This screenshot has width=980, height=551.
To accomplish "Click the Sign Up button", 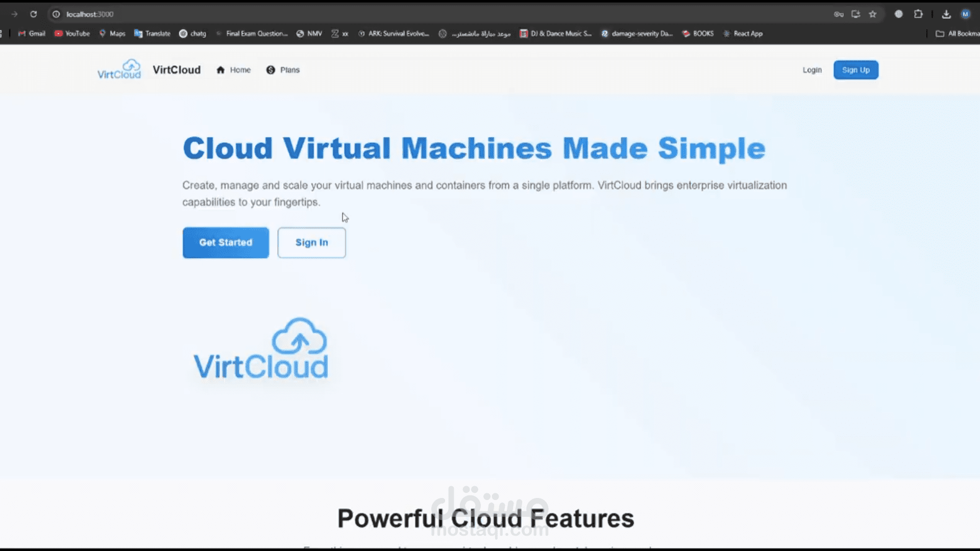I will coord(856,70).
